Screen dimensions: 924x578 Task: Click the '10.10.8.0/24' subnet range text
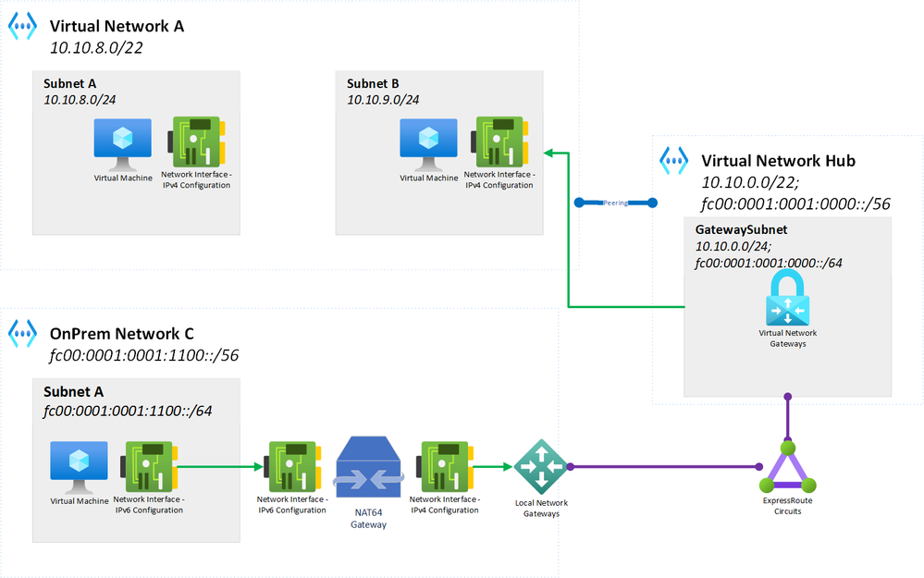79,100
